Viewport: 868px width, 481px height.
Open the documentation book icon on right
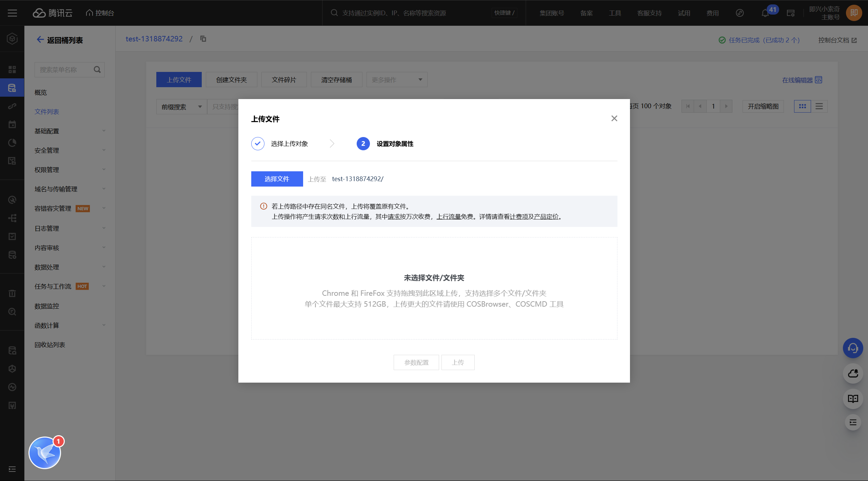[853, 399]
